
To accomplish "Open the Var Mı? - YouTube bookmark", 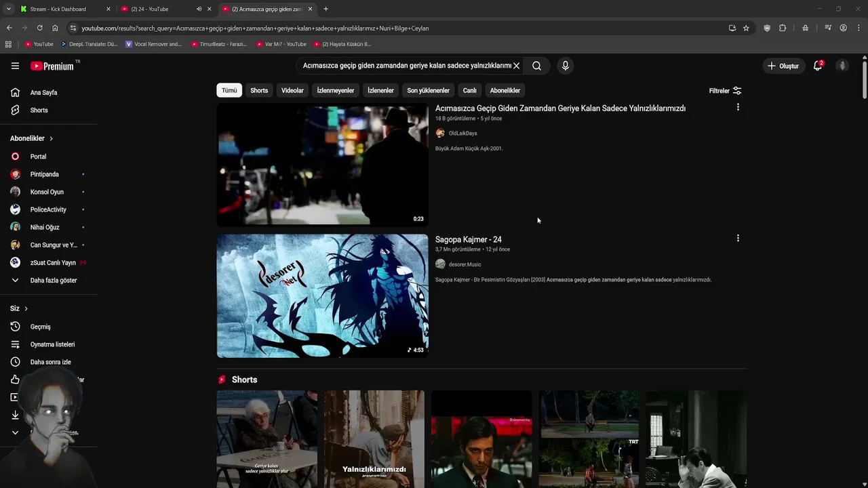I will tap(281, 44).
